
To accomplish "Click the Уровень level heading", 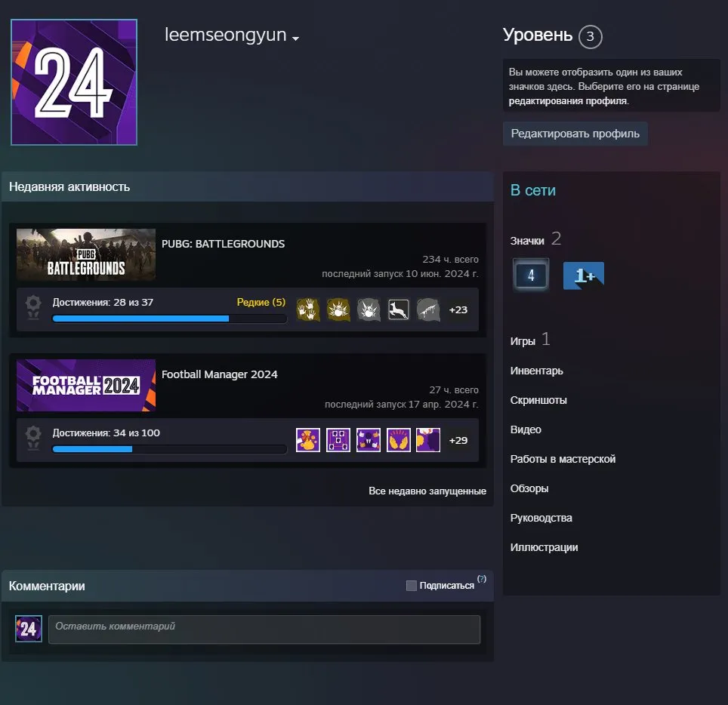I will pyautogui.click(x=538, y=35).
